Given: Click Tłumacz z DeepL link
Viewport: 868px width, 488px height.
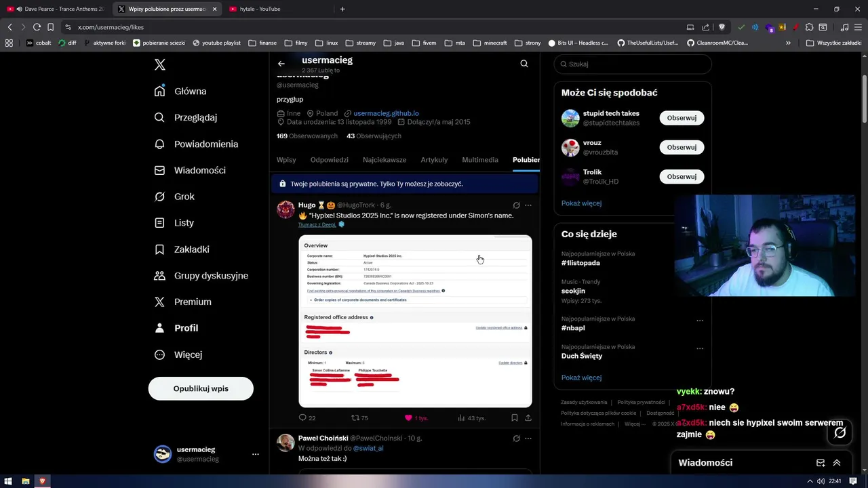Looking at the screenshot, I should pyautogui.click(x=317, y=224).
